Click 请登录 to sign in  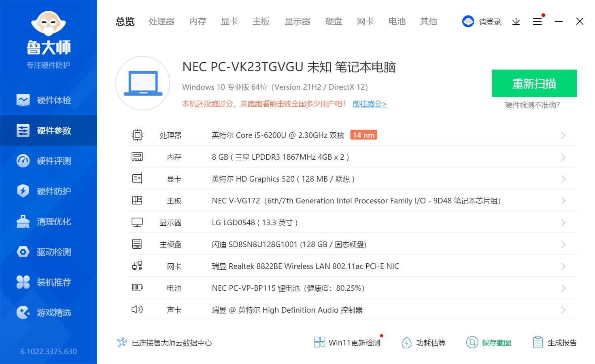490,22
